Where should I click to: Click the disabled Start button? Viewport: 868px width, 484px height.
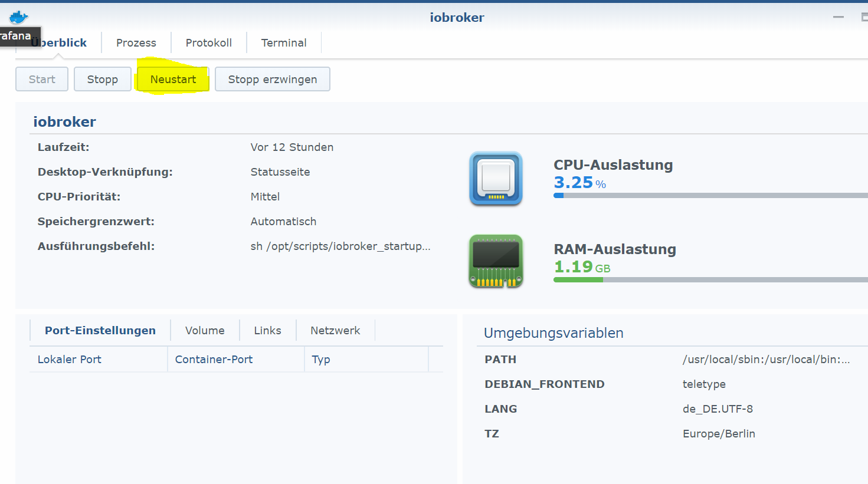point(42,79)
